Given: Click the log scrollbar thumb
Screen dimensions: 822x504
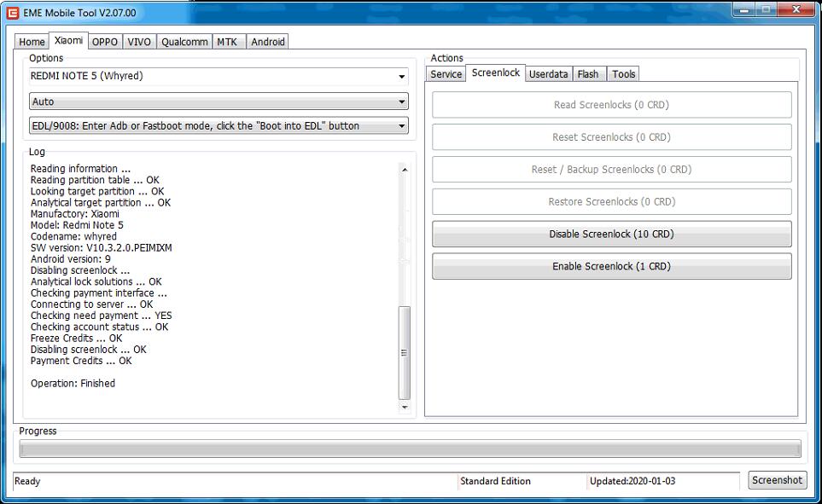Looking at the screenshot, I should [405, 353].
